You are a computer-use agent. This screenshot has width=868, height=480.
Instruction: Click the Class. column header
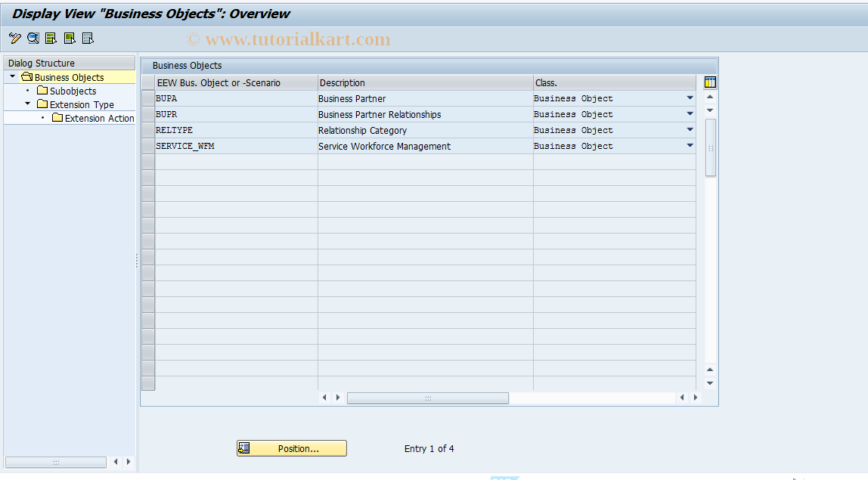[x=615, y=82]
